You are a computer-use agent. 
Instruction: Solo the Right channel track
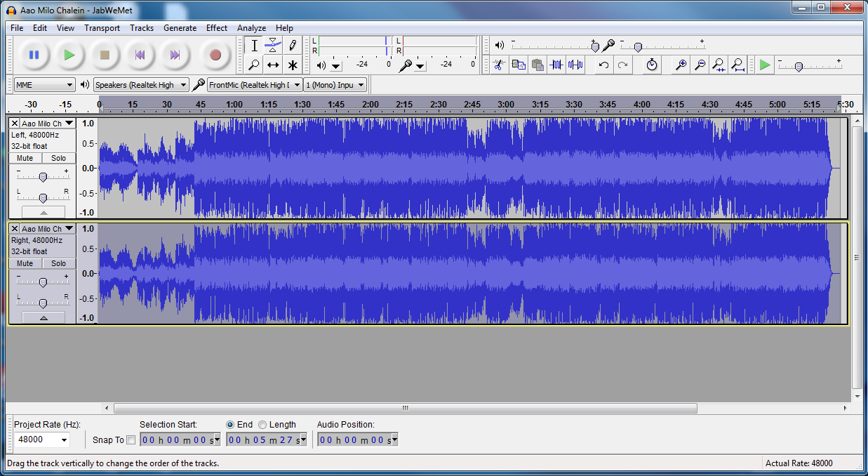point(58,263)
